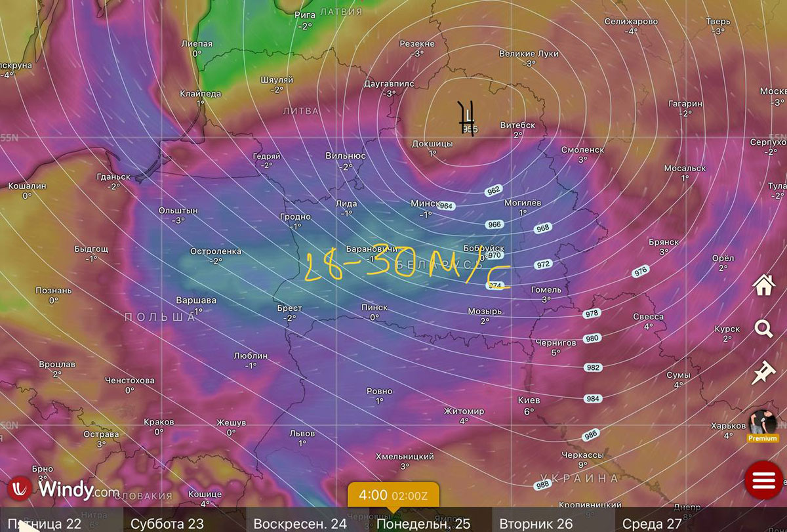This screenshot has width=787, height=532.
Task: Pick the Варшава city label
Action: [196, 300]
